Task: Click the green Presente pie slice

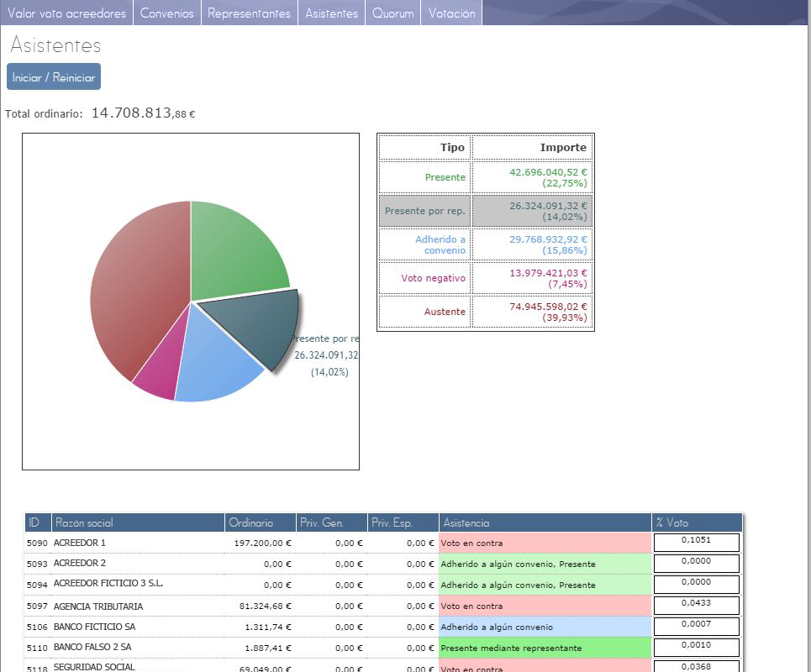Action: click(234, 250)
